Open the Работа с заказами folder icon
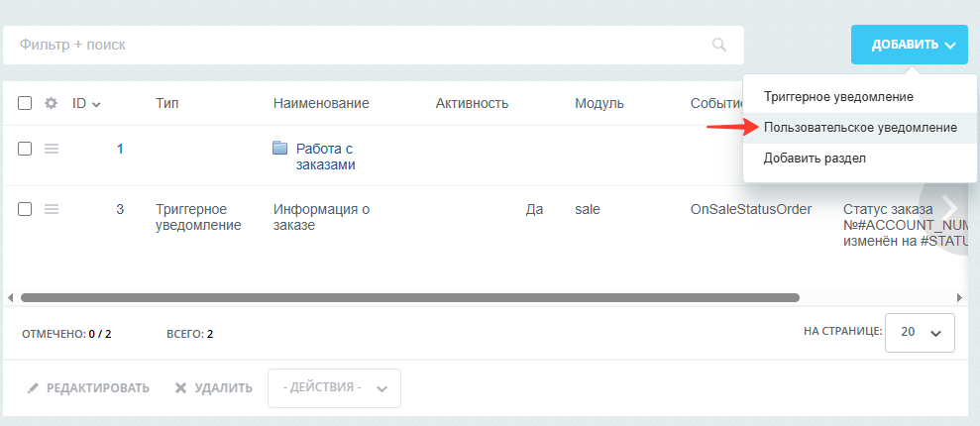980x426 pixels. pyautogui.click(x=280, y=148)
